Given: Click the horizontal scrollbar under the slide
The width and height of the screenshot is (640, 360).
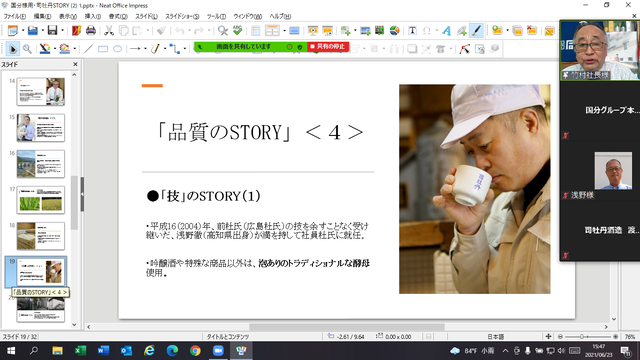Looking at the screenshot, I should (347, 327).
